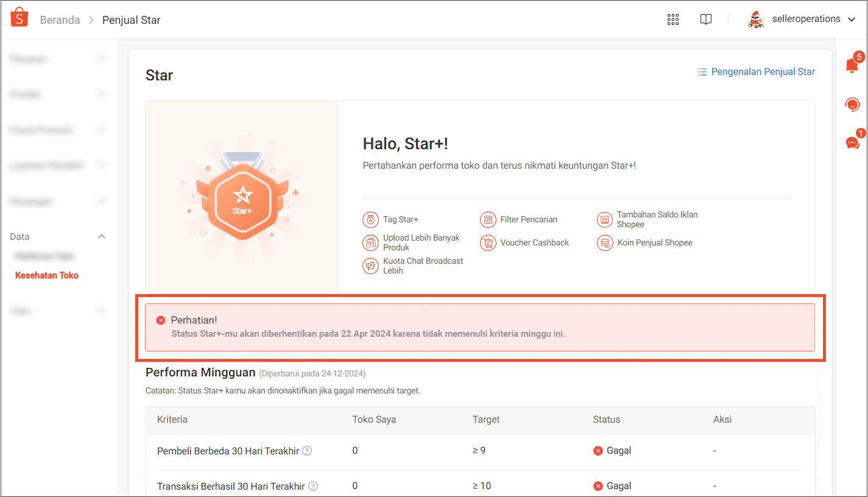Open the notifications bell icon
This screenshot has height=497, width=868.
coord(852,66)
